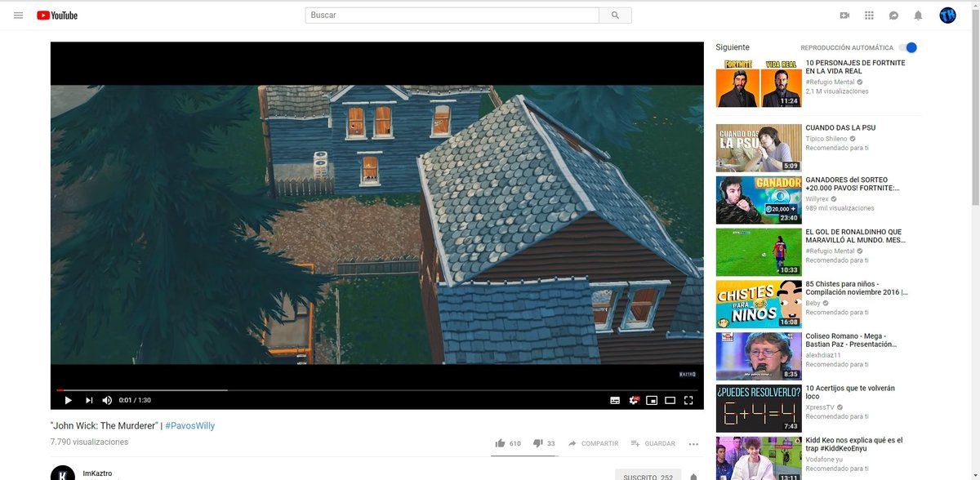Open the account avatar menu
This screenshot has height=480, width=980.
(x=947, y=16)
